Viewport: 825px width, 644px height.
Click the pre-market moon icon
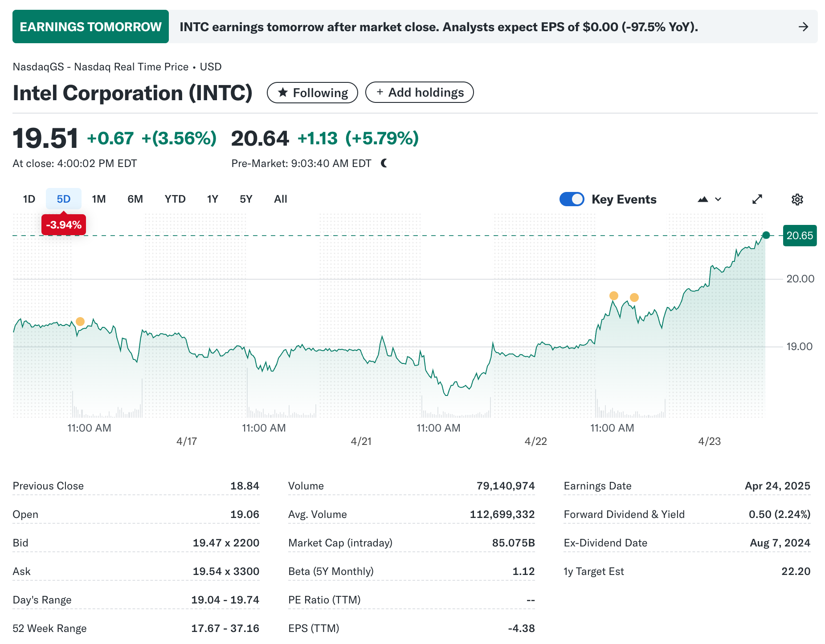coord(384,163)
